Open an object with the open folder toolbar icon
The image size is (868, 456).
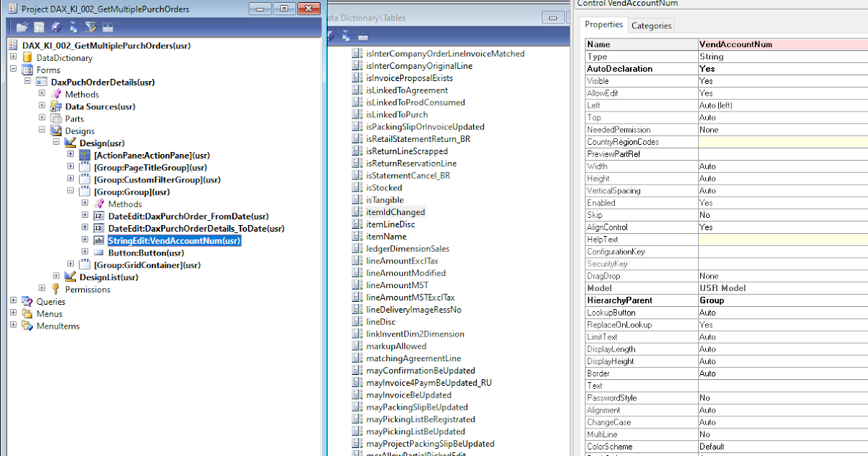coord(22,27)
